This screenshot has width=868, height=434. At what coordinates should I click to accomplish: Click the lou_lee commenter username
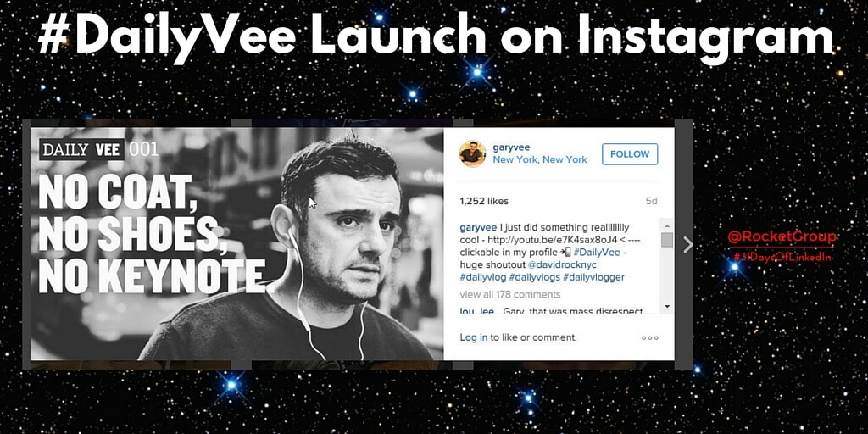(476, 311)
